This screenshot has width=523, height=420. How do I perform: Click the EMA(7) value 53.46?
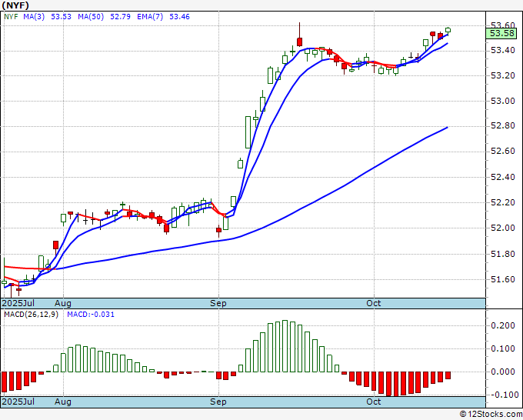[x=179, y=17]
